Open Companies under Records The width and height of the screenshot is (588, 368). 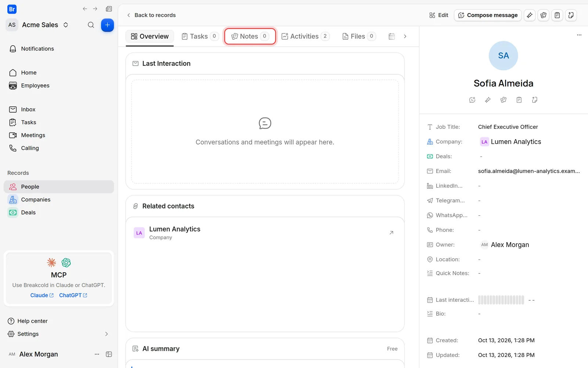(59, 199)
